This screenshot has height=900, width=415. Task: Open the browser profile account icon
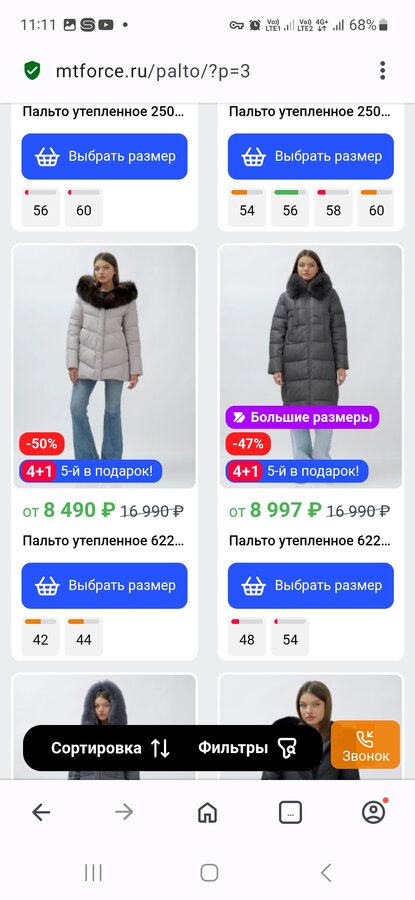point(374,812)
